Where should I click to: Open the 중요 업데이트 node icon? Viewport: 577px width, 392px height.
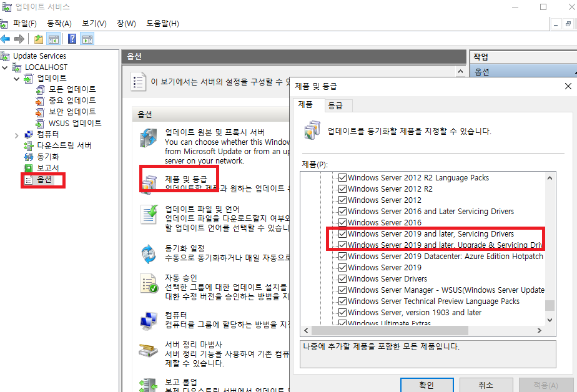click(x=40, y=100)
